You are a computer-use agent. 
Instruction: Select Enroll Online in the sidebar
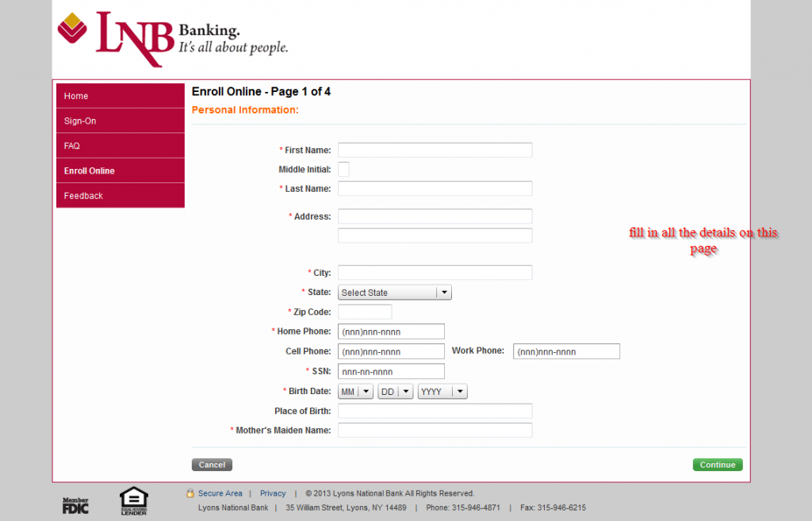click(120, 170)
